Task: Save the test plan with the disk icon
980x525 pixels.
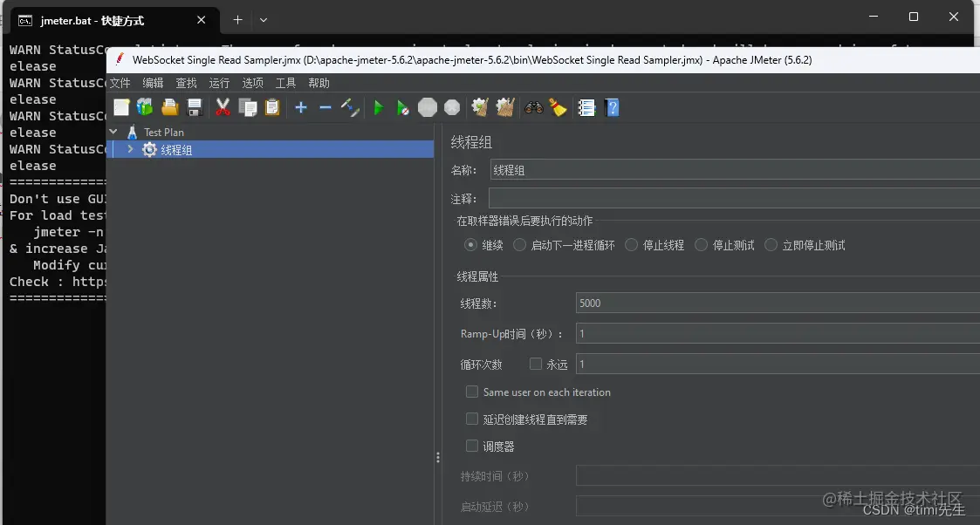Action: (195, 106)
